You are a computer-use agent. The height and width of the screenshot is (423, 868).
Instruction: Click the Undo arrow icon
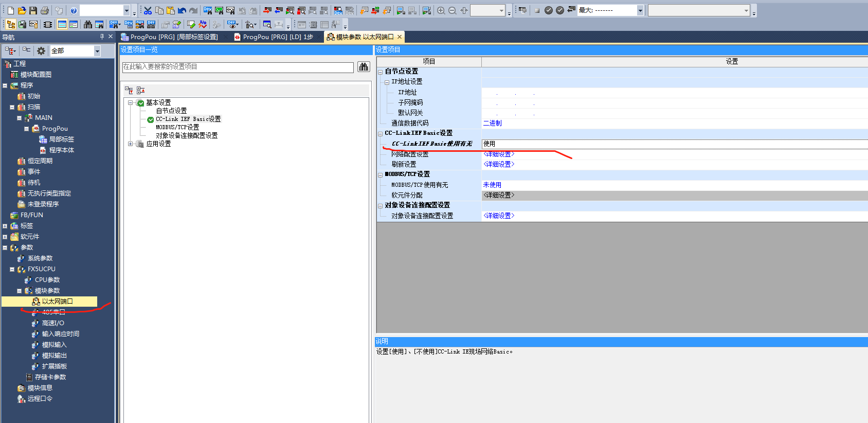click(182, 10)
